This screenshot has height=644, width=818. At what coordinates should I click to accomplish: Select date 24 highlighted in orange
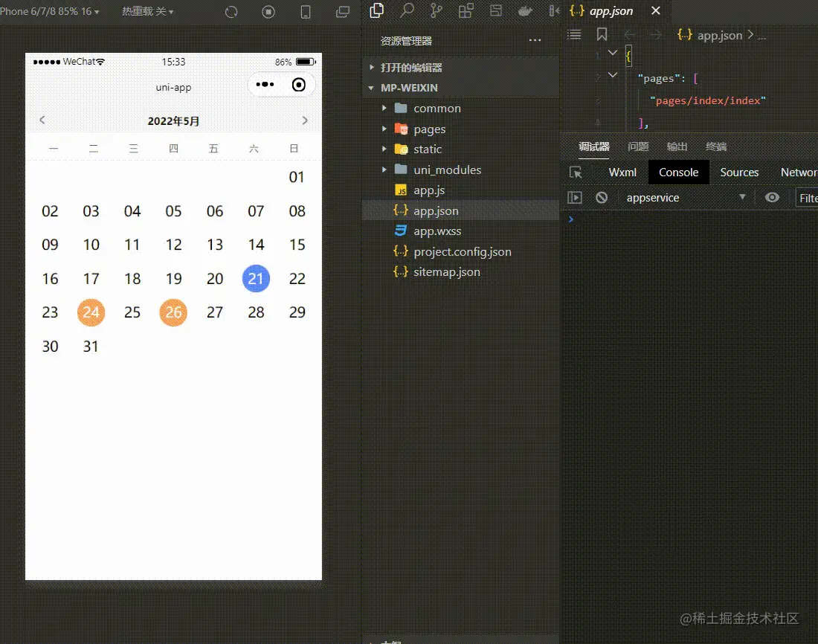pyautogui.click(x=91, y=312)
